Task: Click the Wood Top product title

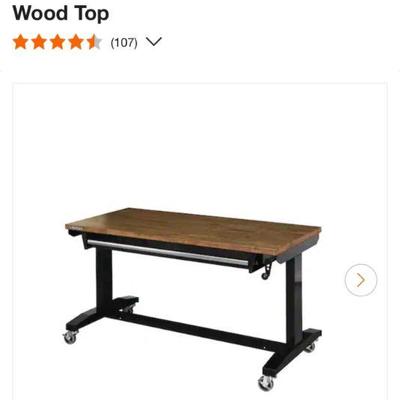Action: pos(61,13)
